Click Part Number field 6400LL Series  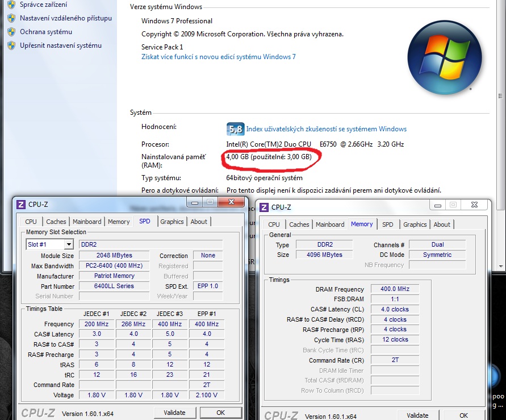coord(114,286)
